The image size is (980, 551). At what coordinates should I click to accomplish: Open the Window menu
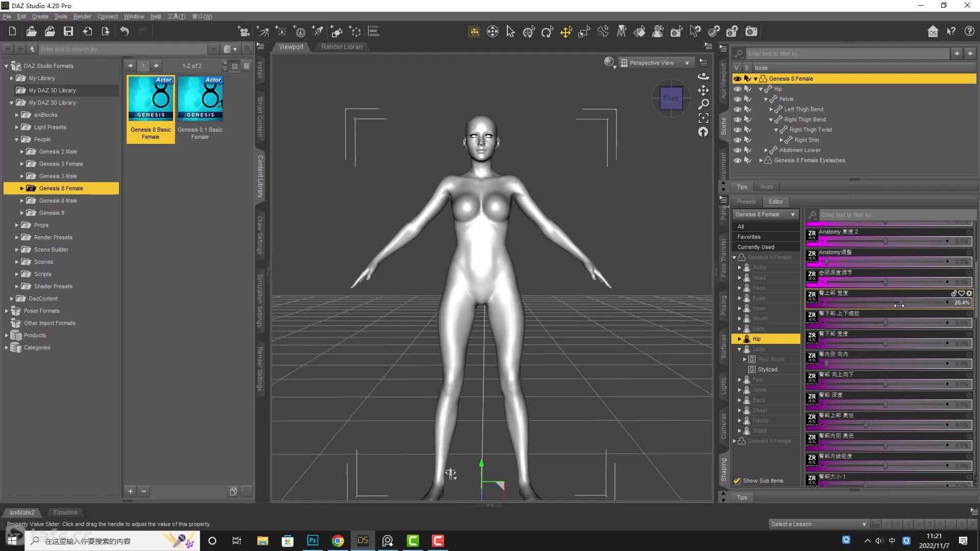[134, 16]
